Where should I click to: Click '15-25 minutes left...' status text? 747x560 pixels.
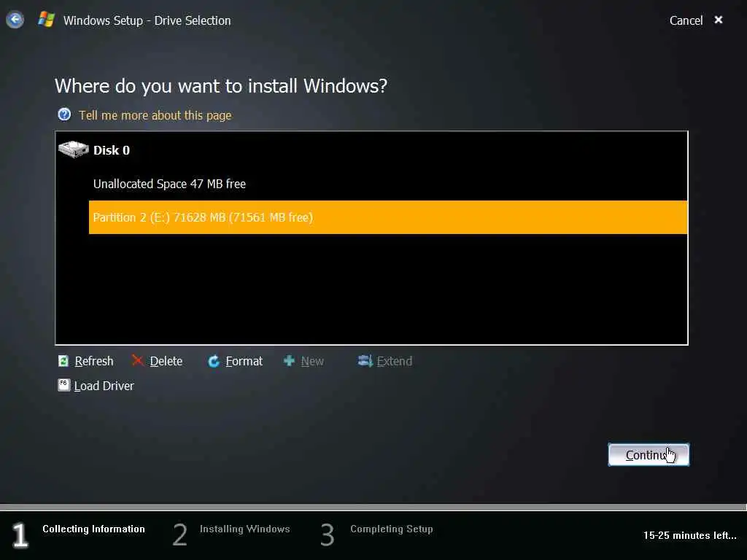point(690,535)
